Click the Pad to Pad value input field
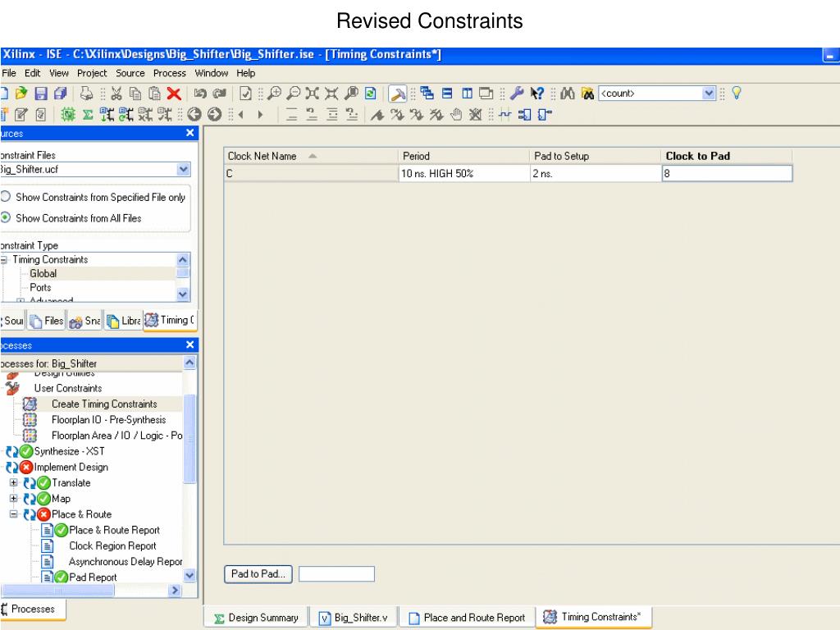 pos(336,573)
